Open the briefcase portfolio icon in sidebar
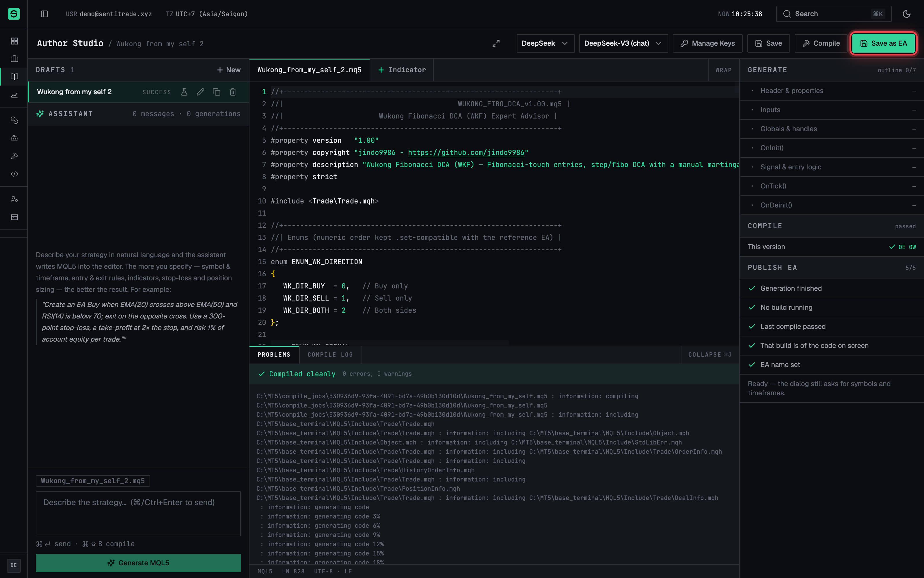The width and height of the screenshot is (924, 578). pyautogui.click(x=14, y=59)
